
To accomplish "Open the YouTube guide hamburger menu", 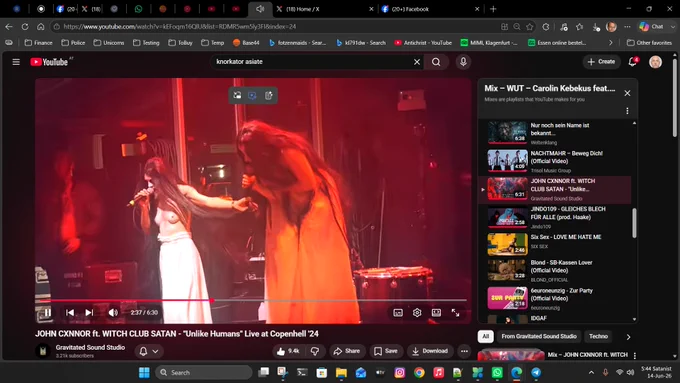I will [16, 62].
